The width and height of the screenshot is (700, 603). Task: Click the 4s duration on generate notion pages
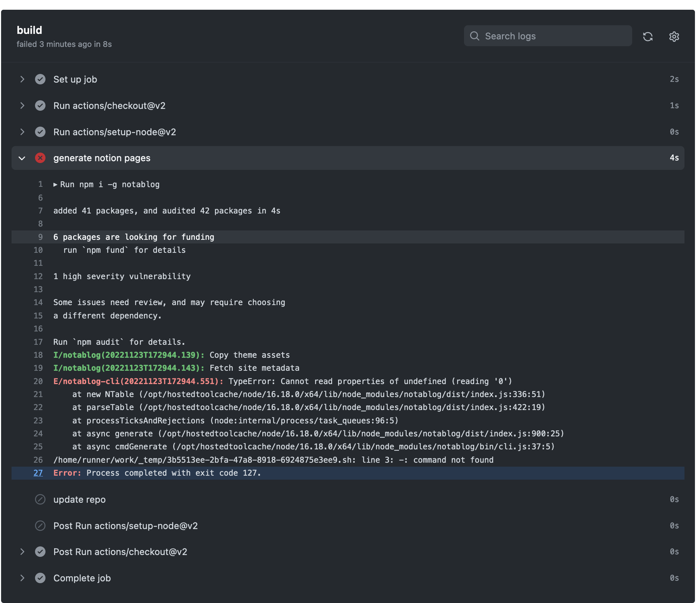[674, 158]
